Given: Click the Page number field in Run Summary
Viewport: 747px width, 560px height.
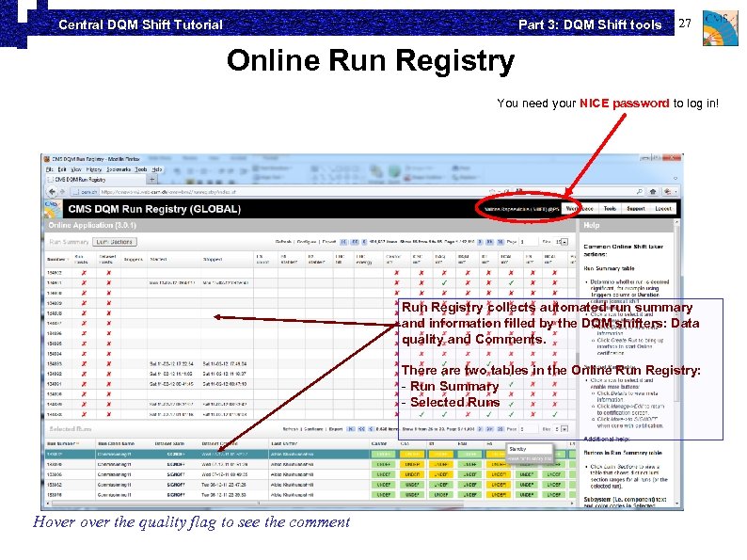Looking at the screenshot, I should tap(529, 242).
